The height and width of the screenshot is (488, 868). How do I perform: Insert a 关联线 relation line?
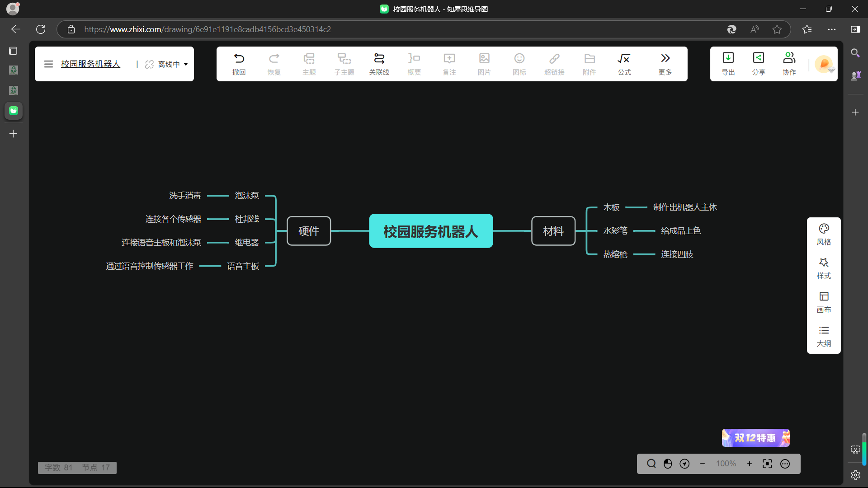pos(379,64)
